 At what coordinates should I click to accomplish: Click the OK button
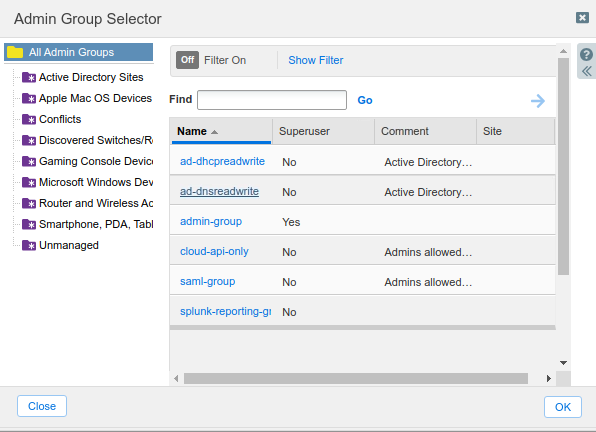563,407
